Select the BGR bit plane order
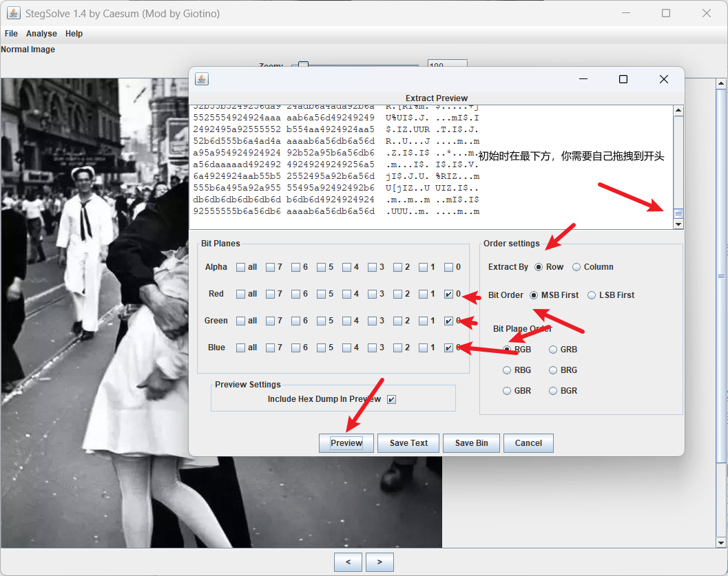The image size is (728, 576). pos(554,391)
